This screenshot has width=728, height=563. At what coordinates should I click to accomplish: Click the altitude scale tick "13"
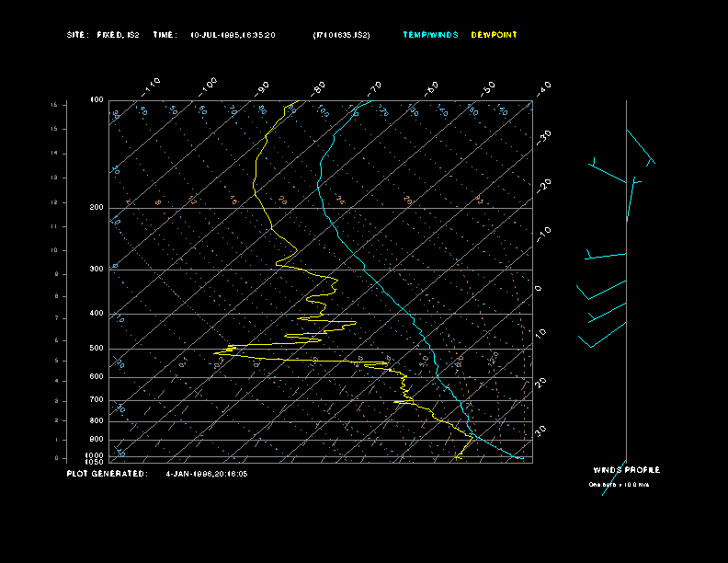[x=55, y=178]
